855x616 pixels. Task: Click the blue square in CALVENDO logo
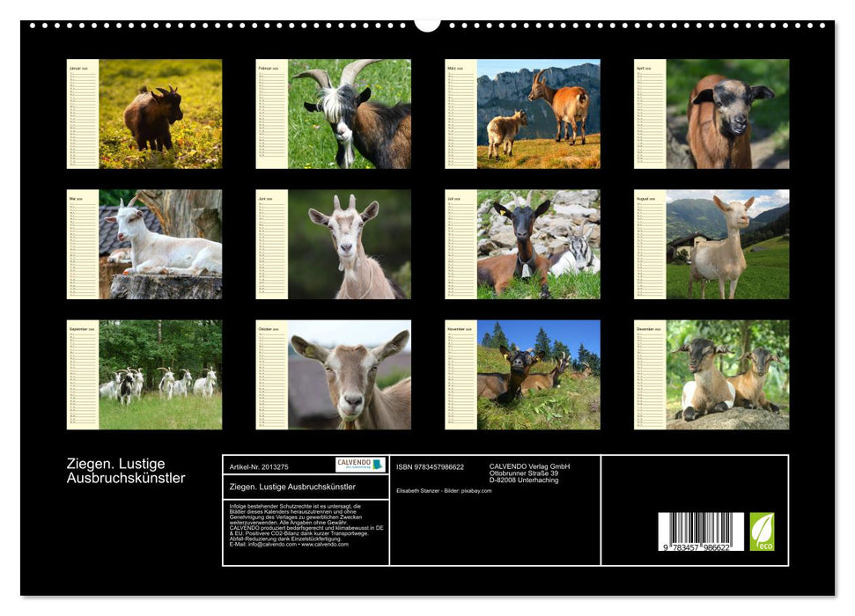point(377,465)
